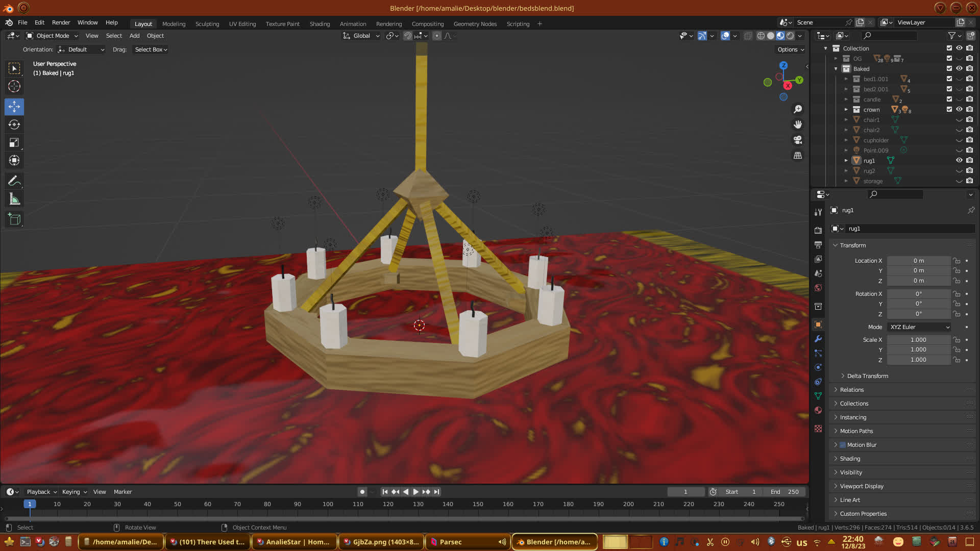The height and width of the screenshot is (551, 980).
Task: Uncheck the crown collection checkbox
Action: [949, 109]
